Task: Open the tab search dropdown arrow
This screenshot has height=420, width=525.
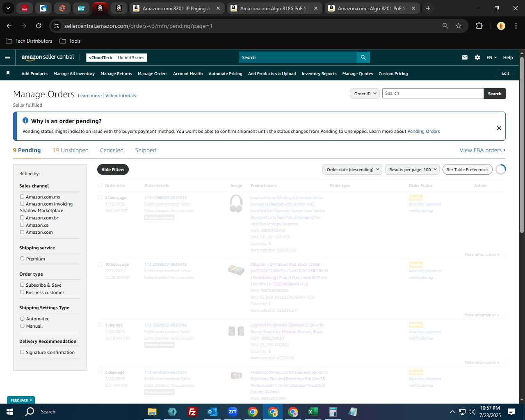Action: point(8,8)
